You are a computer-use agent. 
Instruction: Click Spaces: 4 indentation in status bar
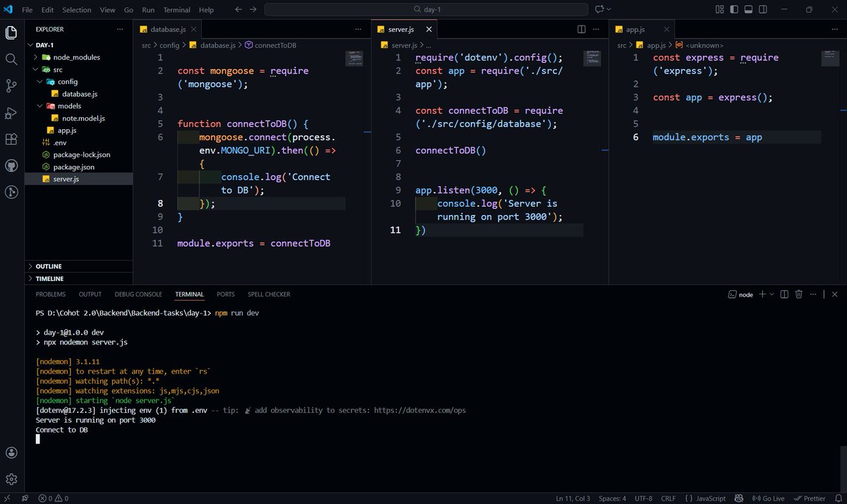(612, 498)
